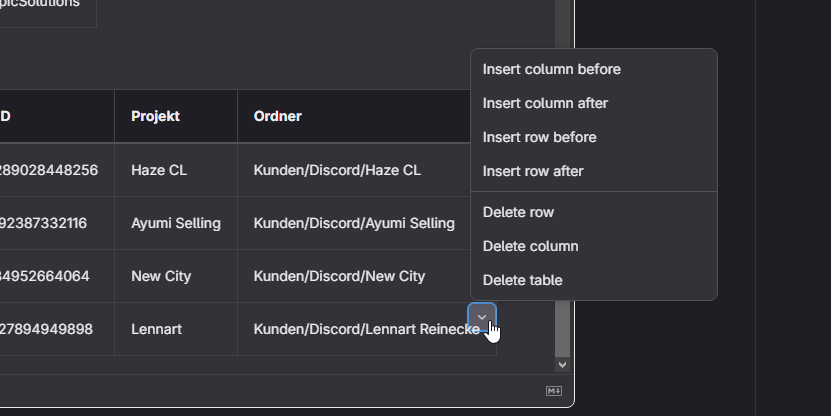Click the table cell options chevron button

(x=482, y=318)
